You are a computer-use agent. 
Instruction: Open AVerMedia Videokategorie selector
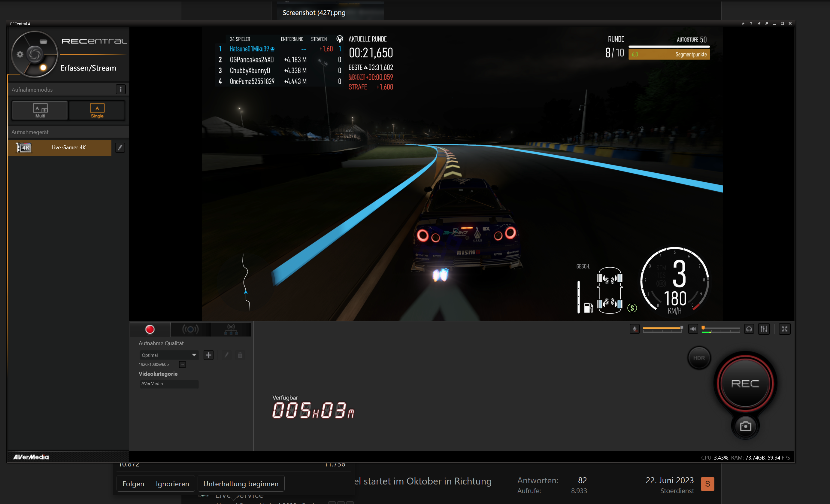169,384
